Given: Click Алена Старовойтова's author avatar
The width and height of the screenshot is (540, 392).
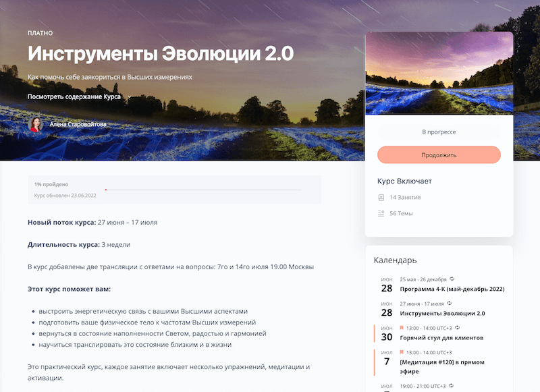Looking at the screenshot, I should 36,124.
